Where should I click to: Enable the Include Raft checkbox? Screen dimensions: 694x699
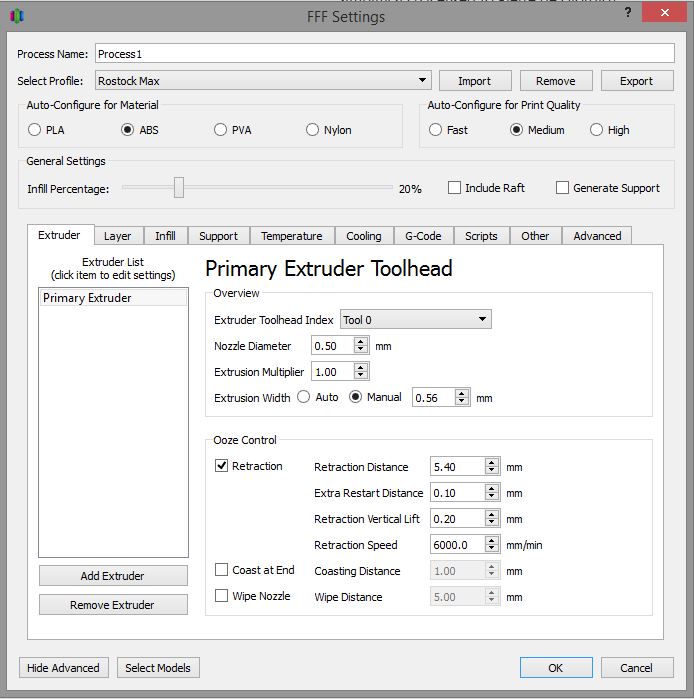[x=454, y=188]
